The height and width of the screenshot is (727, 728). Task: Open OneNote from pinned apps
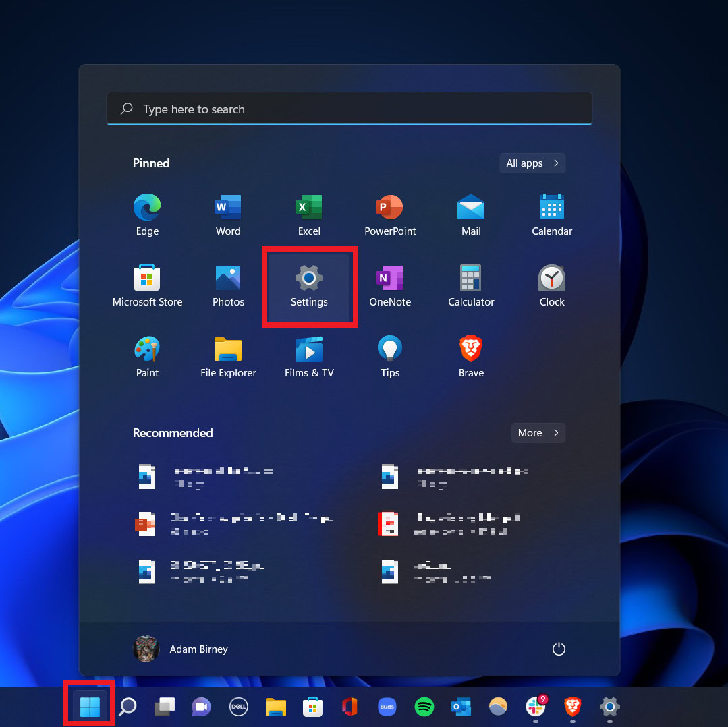390,287
